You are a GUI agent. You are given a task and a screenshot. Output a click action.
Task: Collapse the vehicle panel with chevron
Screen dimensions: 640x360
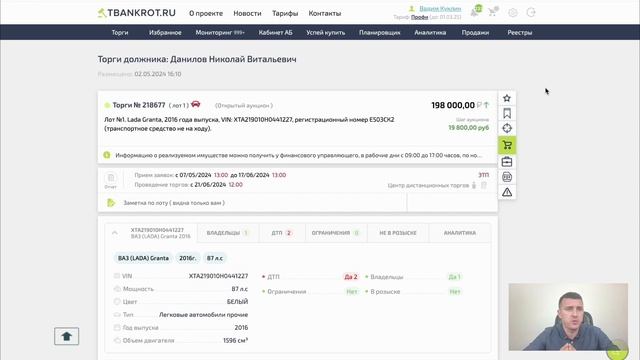click(x=115, y=233)
